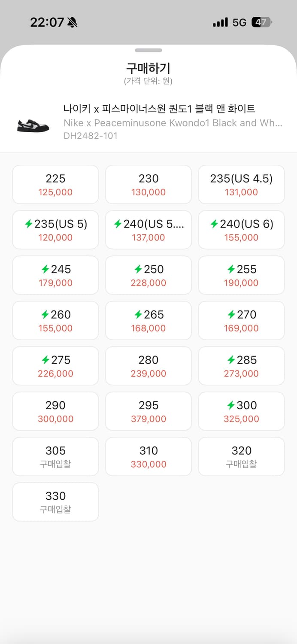Place a purchase bid on size 305

[x=55, y=456]
